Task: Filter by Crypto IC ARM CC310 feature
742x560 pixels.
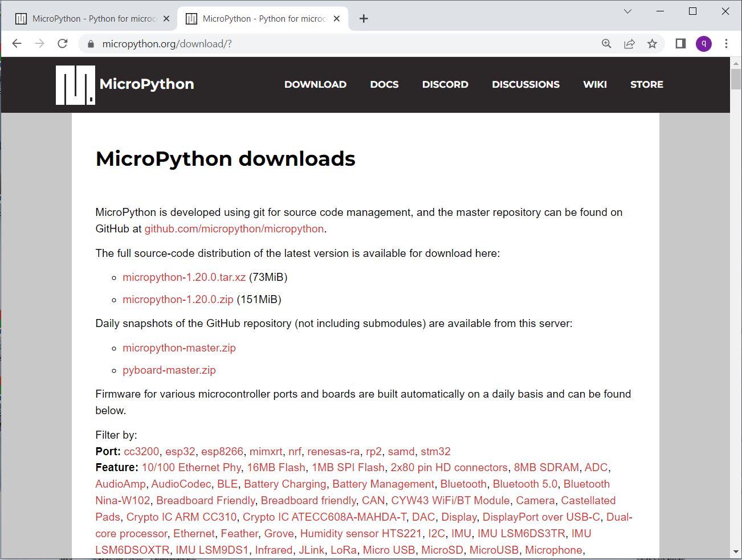Action: coord(181,517)
